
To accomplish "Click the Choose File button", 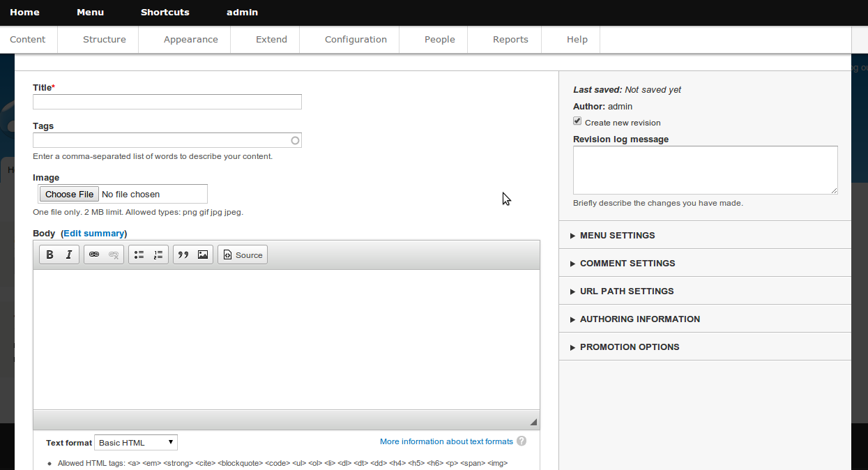I will tap(69, 195).
